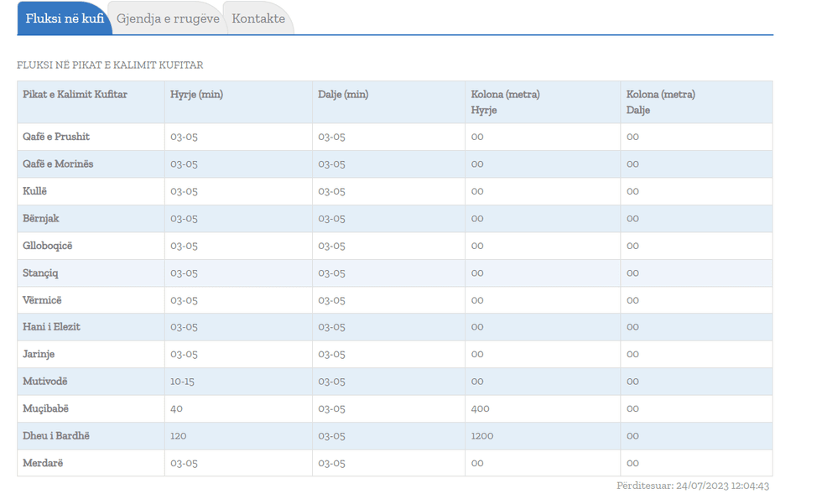
Task: Open the Kontakte tab
Action: [x=258, y=18]
